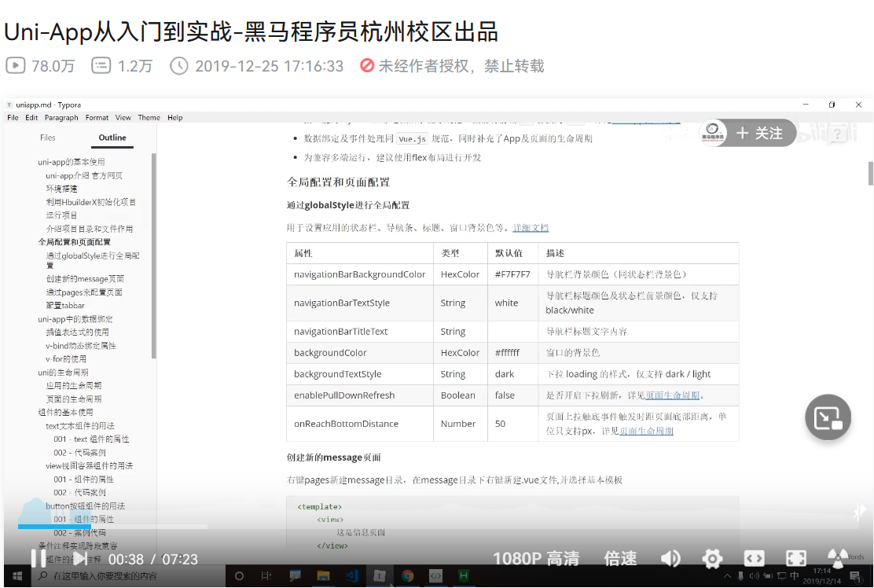Select outline item 全局配置和页面配置
This screenshot has height=588, width=874.
[x=74, y=242]
